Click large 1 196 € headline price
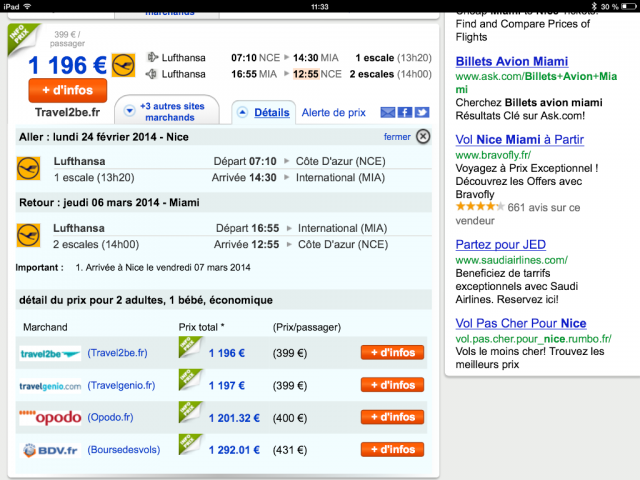Image resolution: width=640 pixels, height=480 pixels. 68,65
